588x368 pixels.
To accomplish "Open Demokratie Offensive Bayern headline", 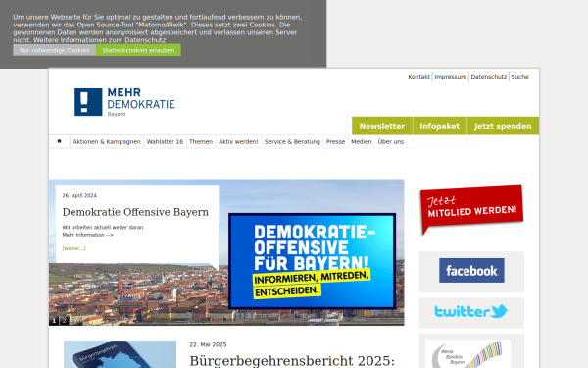I will tap(135, 212).
